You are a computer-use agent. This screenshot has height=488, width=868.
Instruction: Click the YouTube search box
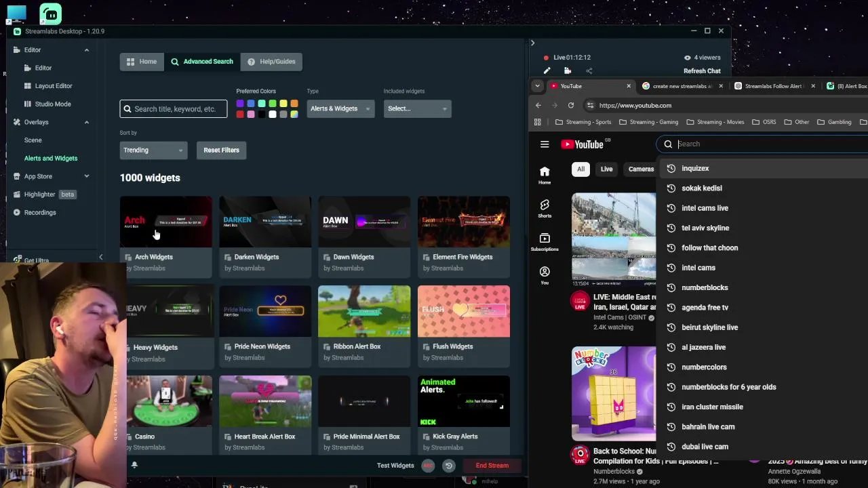[x=762, y=144]
